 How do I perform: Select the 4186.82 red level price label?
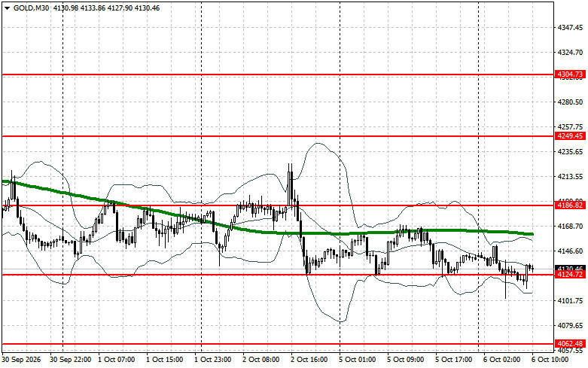(x=570, y=205)
